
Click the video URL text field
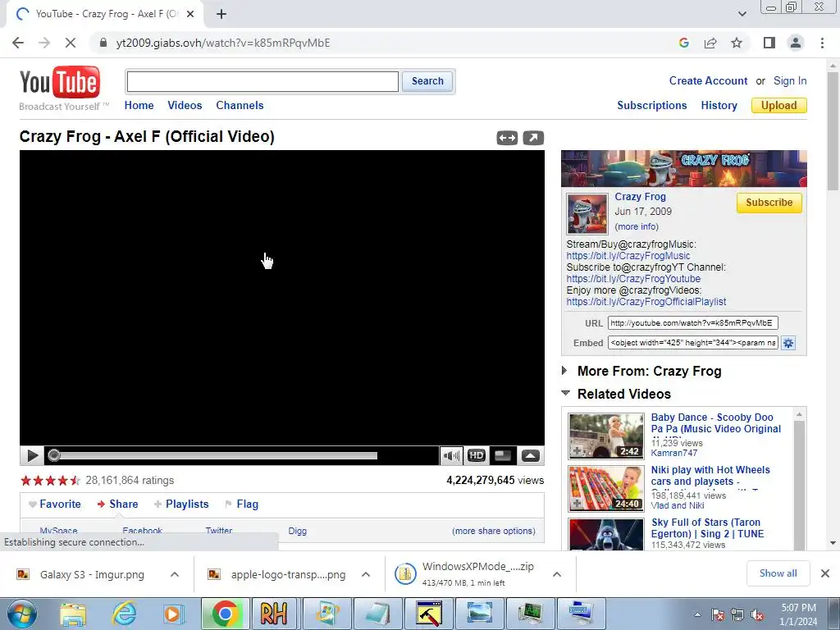click(692, 323)
